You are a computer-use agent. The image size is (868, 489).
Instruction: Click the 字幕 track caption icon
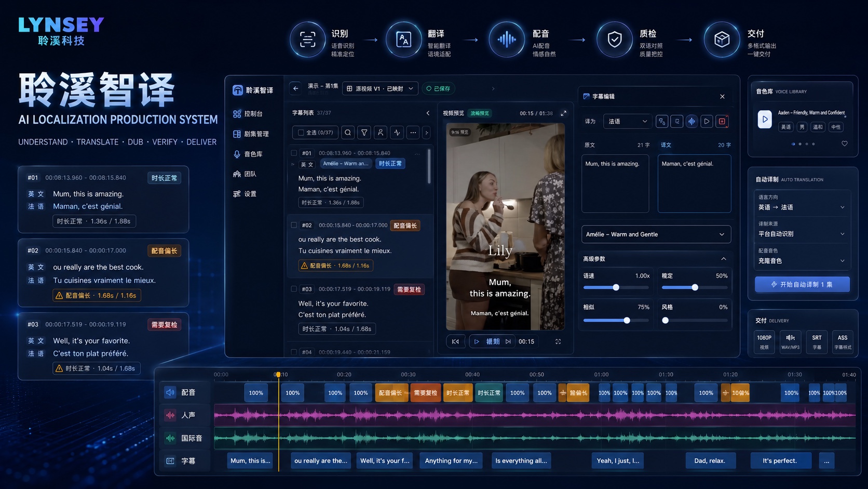pos(170,461)
